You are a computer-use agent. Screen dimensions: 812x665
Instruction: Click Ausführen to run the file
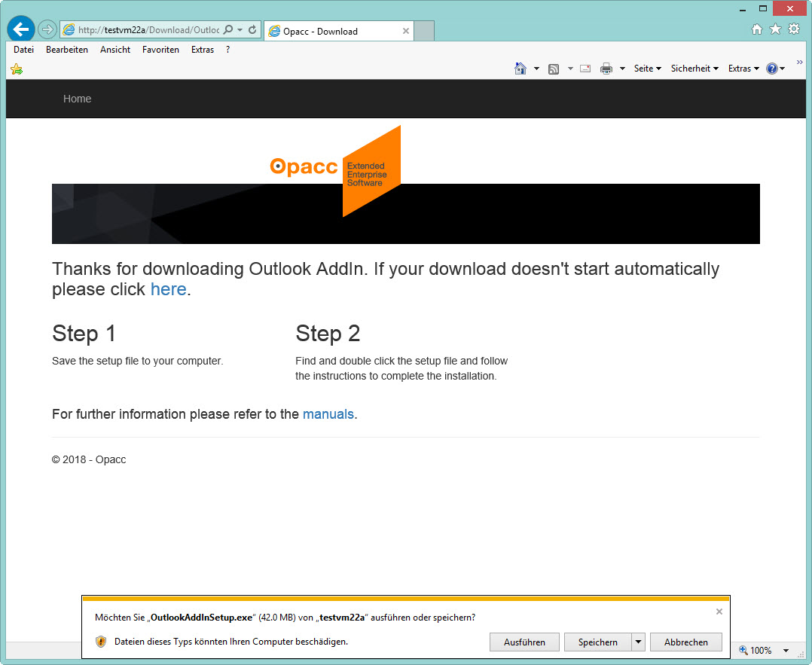pyautogui.click(x=524, y=642)
